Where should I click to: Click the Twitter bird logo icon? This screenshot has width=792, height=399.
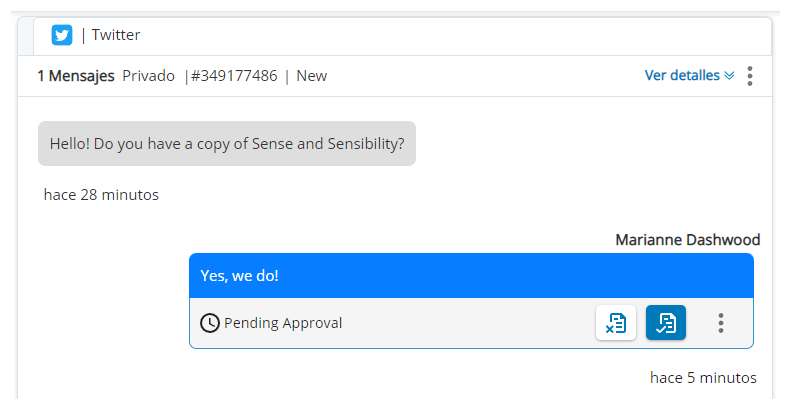[x=62, y=35]
